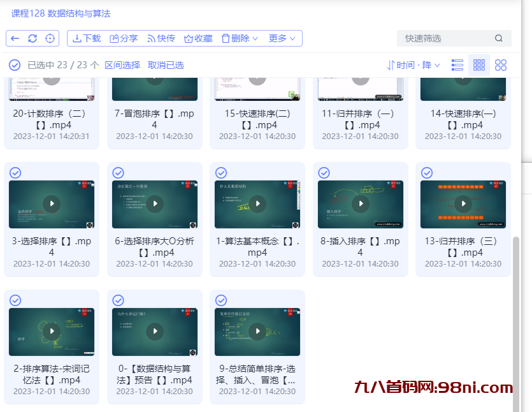This screenshot has width=532, height=412.
Task: Uncheck the 1-算法基本概念 video card
Action: pyautogui.click(x=220, y=172)
